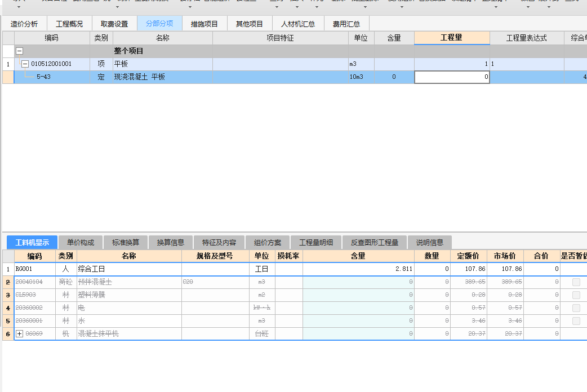Switch to the 人材机汇总 tab

tap(298, 24)
